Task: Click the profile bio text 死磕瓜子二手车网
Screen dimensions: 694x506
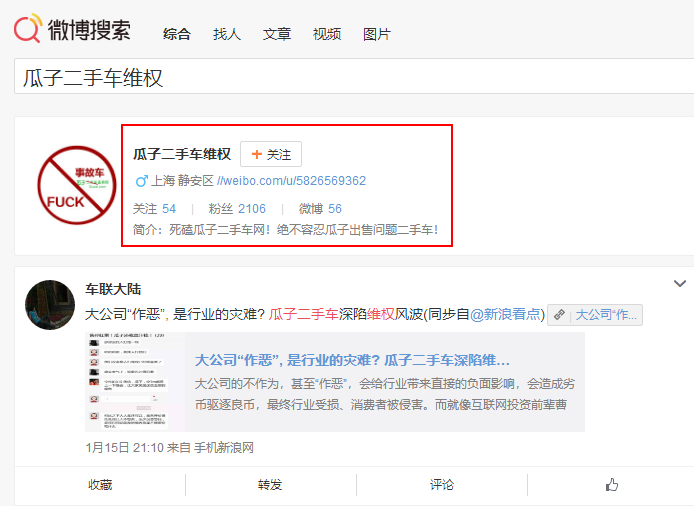Action: 285,230
